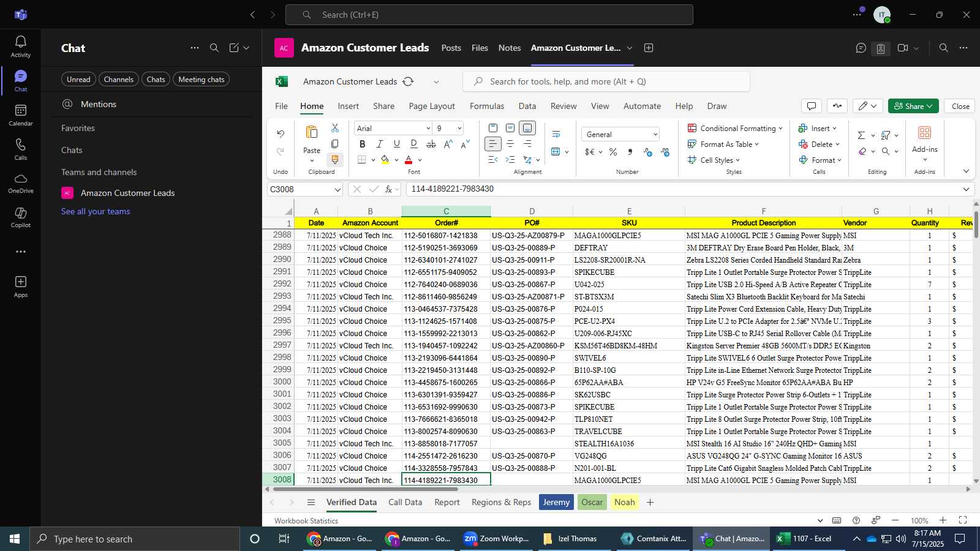The height and width of the screenshot is (551, 980).
Task: Toggle Underline formatting
Action: [x=396, y=144]
